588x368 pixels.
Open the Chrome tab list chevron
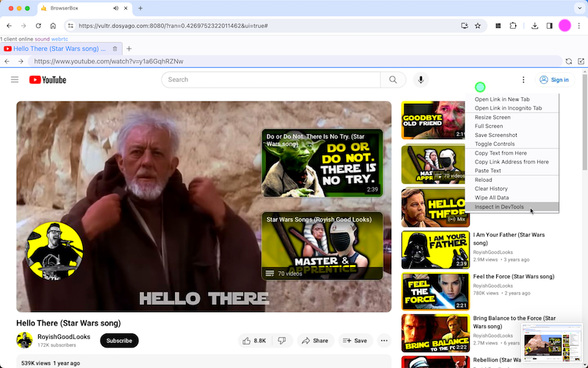pyautogui.click(x=580, y=8)
